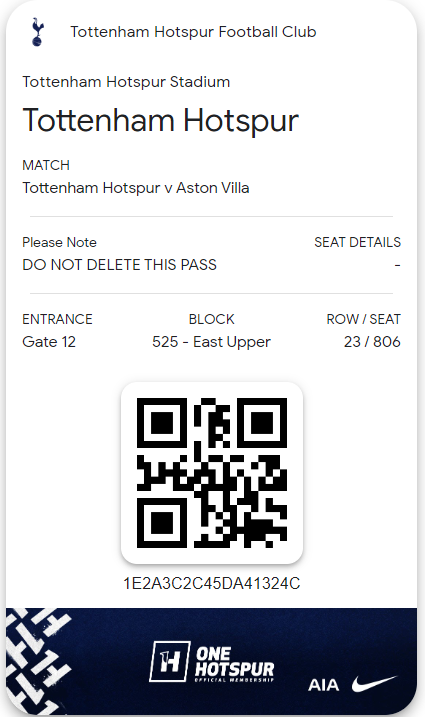Click the large Tottenham Hotspur title

[161, 121]
